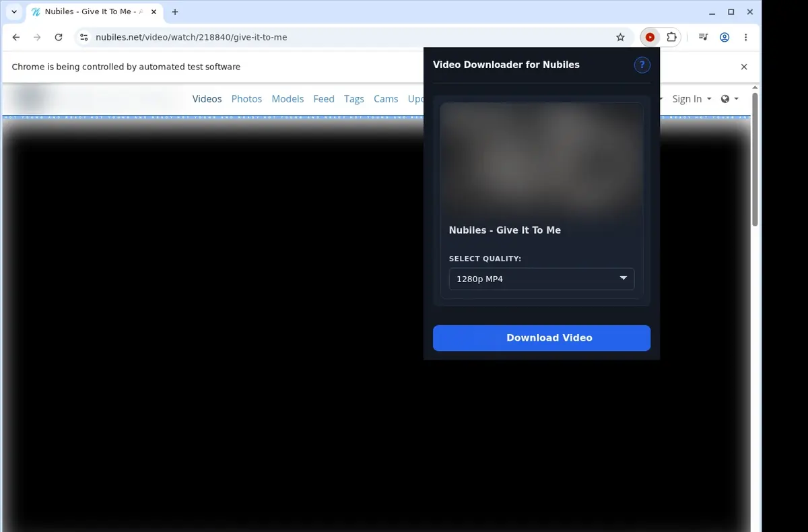Open the Chrome three-dot menu

point(745,38)
